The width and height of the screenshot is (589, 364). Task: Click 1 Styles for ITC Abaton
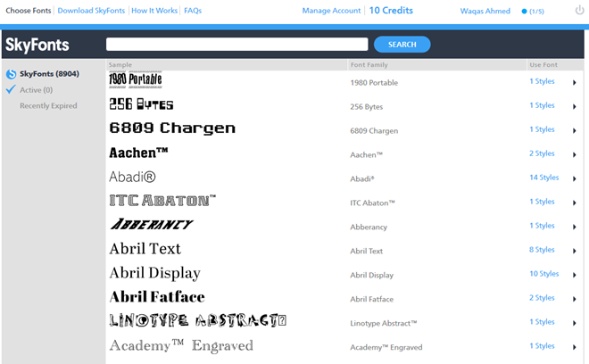coord(542,202)
